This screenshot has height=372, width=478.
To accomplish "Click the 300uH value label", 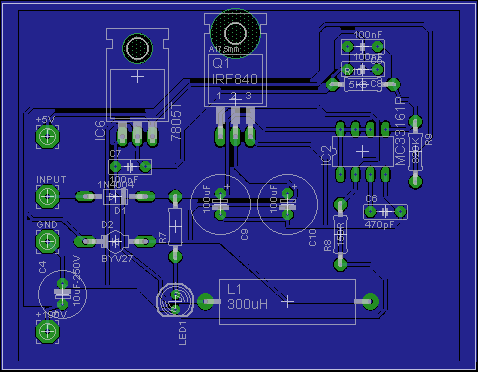I will coord(247,304).
